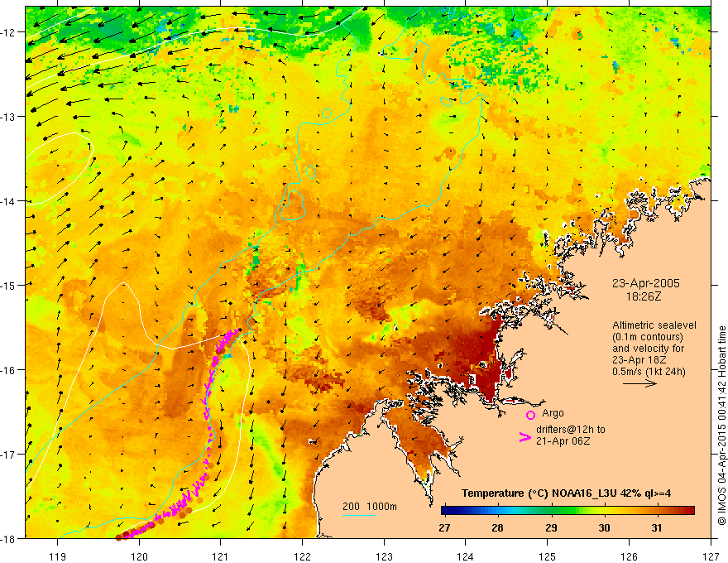Click the latitude axis label '-12'
This screenshot has height=563, width=728.
point(7,32)
